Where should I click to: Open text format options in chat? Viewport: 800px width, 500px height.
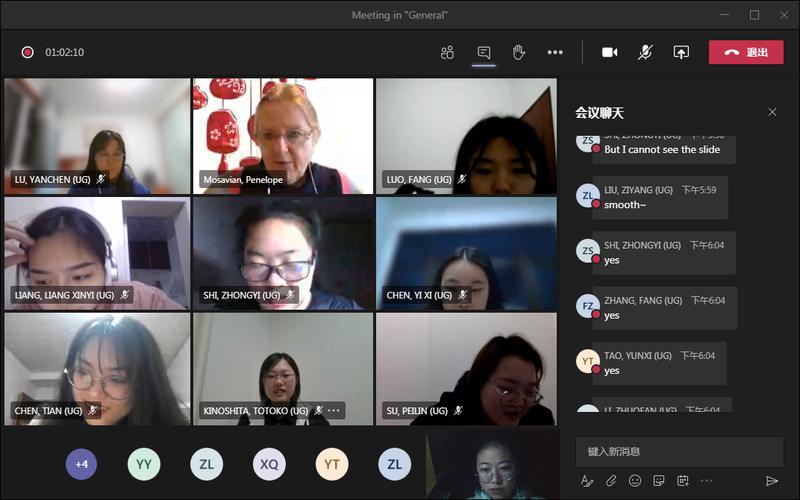click(x=587, y=481)
